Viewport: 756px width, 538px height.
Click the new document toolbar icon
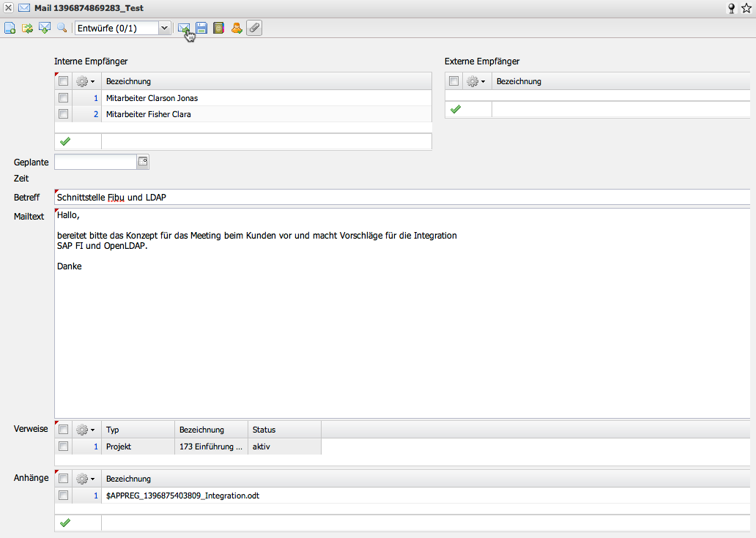click(10, 28)
